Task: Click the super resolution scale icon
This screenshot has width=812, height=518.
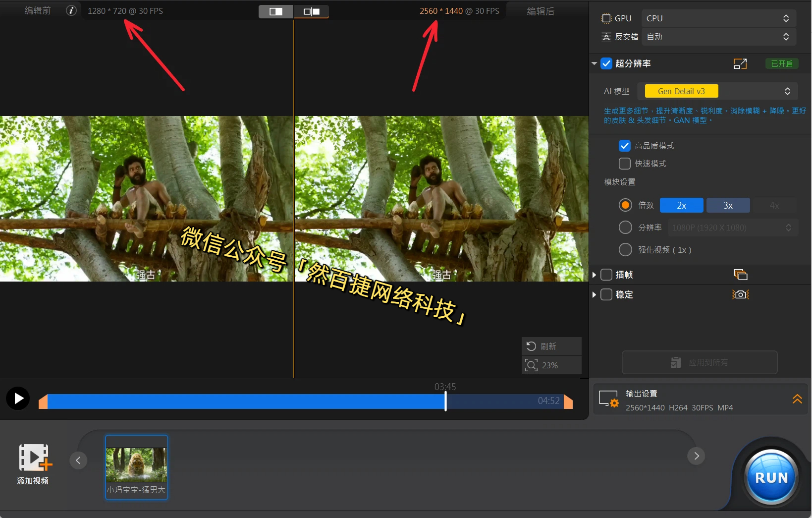Action: click(x=740, y=63)
